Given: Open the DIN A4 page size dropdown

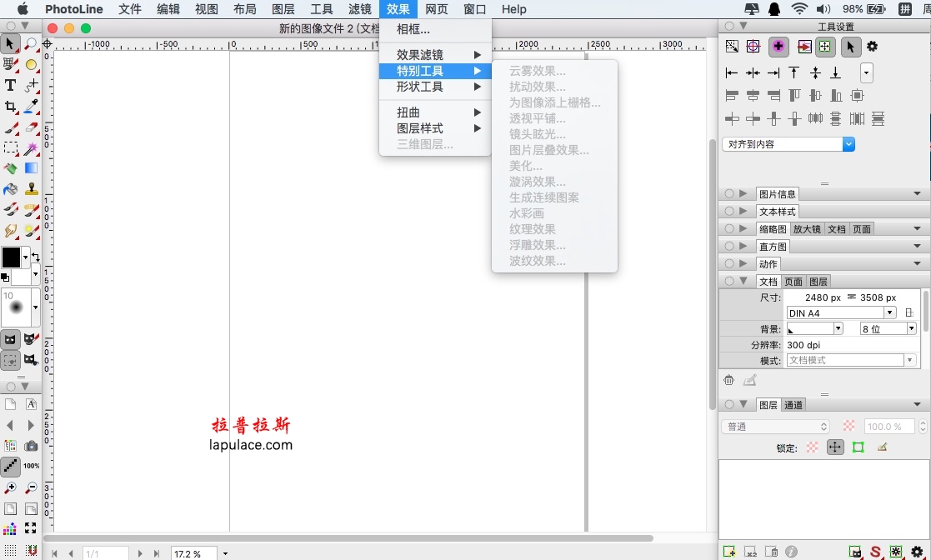Looking at the screenshot, I should click(x=841, y=313).
